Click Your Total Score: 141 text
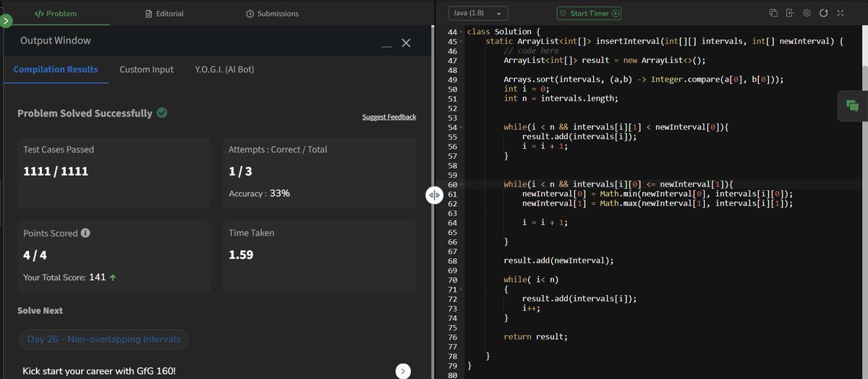868x379 pixels. pyautogui.click(x=70, y=277)
